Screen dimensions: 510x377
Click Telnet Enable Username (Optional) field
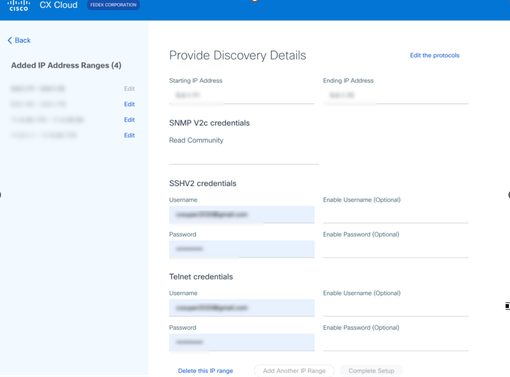tap(396, 308)
